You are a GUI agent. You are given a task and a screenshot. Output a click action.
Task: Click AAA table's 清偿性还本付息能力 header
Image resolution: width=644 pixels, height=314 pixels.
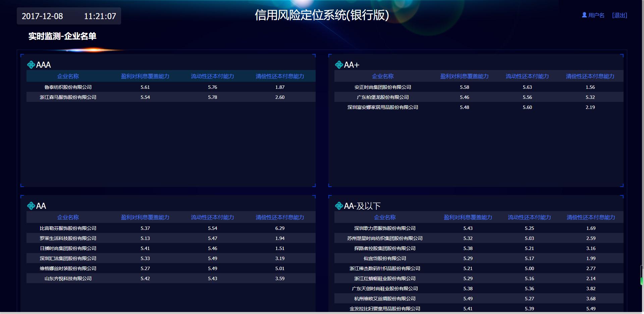(280, 76)
